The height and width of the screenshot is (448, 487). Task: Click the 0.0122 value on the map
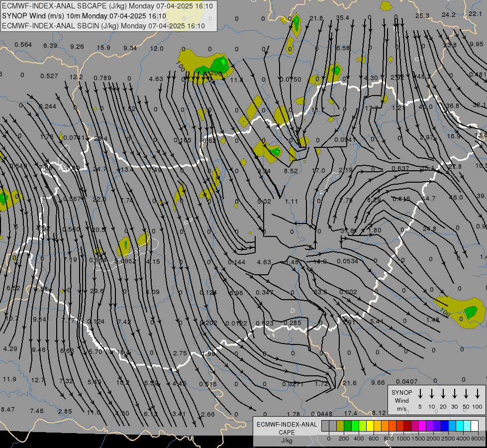click(x=236, y=324)
